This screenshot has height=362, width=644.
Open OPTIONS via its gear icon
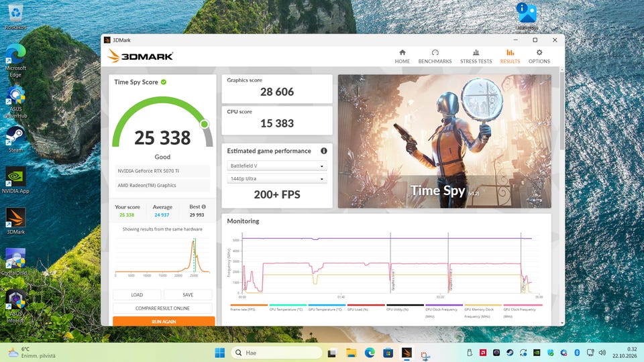coord(539,52)
